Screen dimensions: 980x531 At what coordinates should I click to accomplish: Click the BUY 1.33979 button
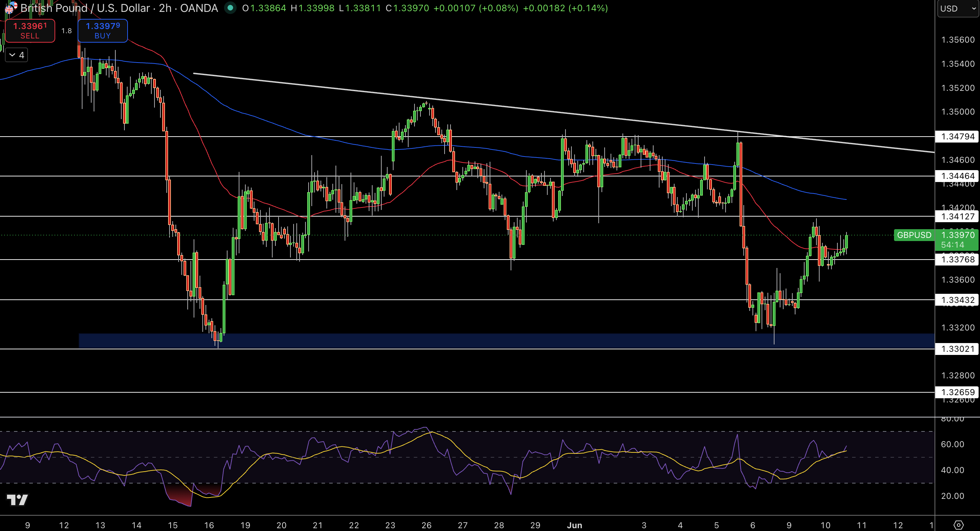coord(103,30)
